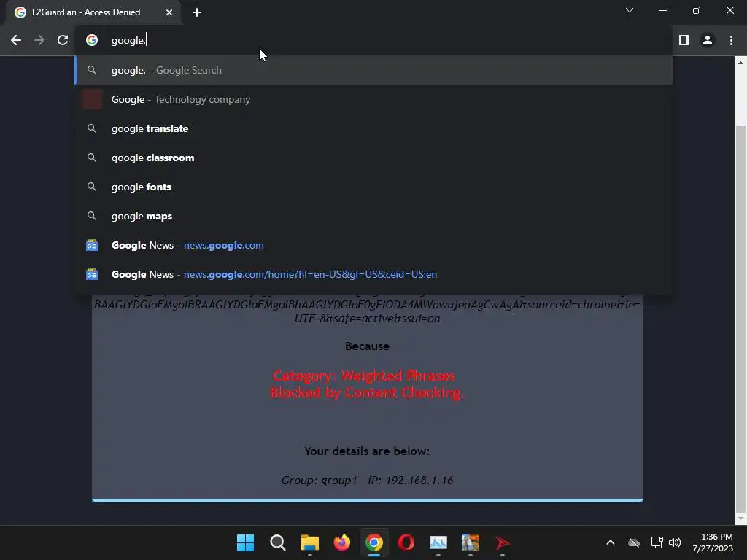Click the scrollbar's down arrow

coord(740,518)
